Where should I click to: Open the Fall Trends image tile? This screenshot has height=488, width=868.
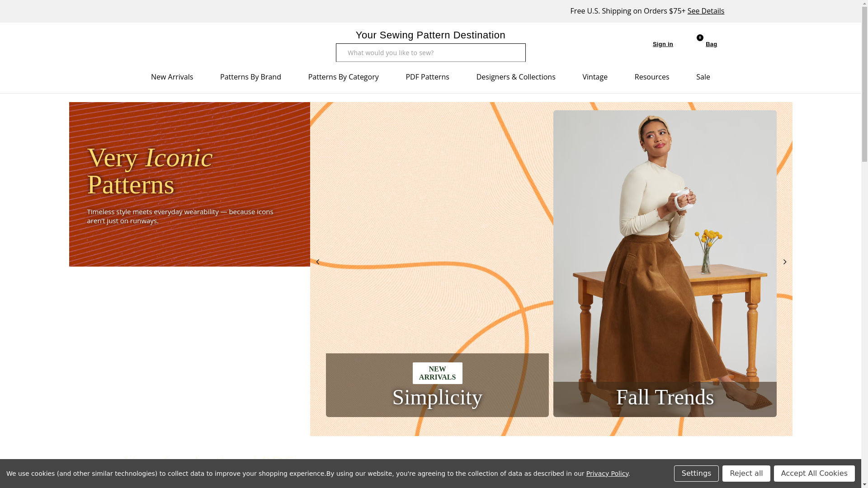point(665,263)
